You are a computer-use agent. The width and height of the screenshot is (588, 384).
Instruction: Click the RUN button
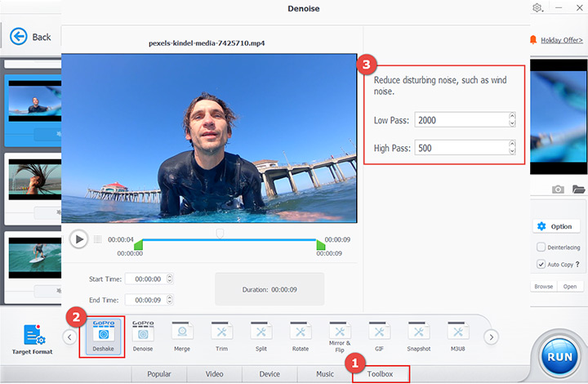click(x=558, y=356)
